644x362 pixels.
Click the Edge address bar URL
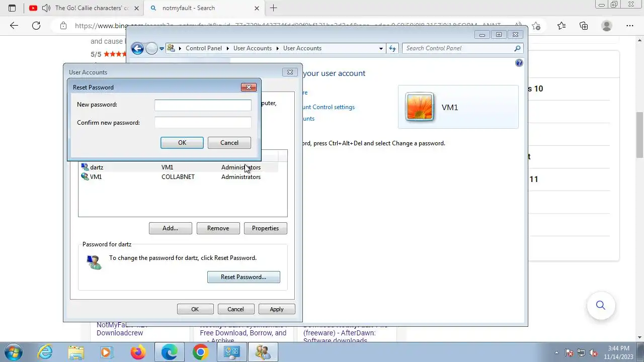pyautogui.click(x=287, y=26)
